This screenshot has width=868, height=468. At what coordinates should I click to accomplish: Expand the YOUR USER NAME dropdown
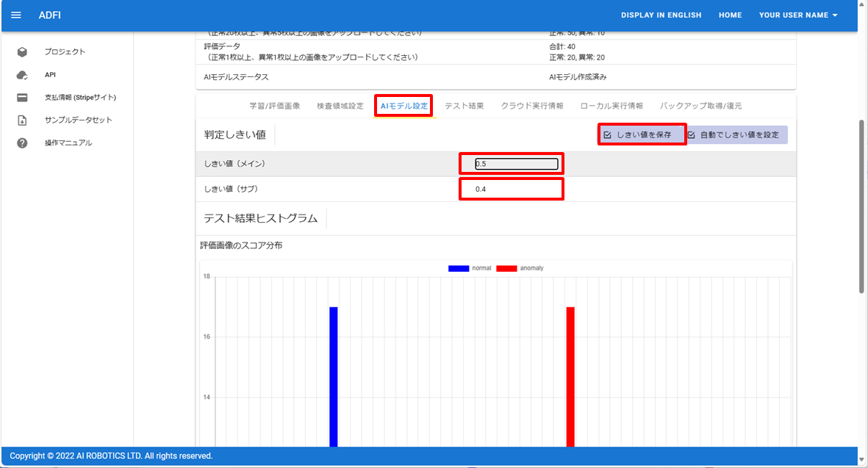click(x=797, y=15)
